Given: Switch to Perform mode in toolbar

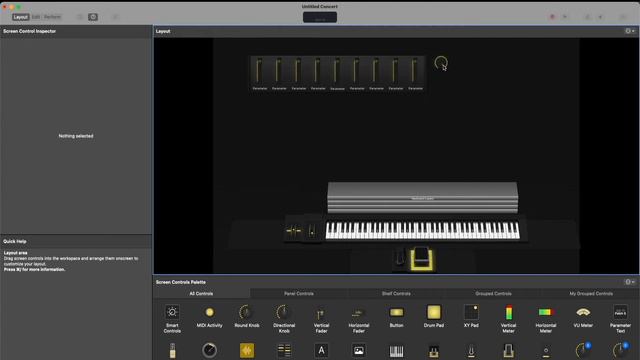Looking at the screenshot, I should tap(52, 17).
